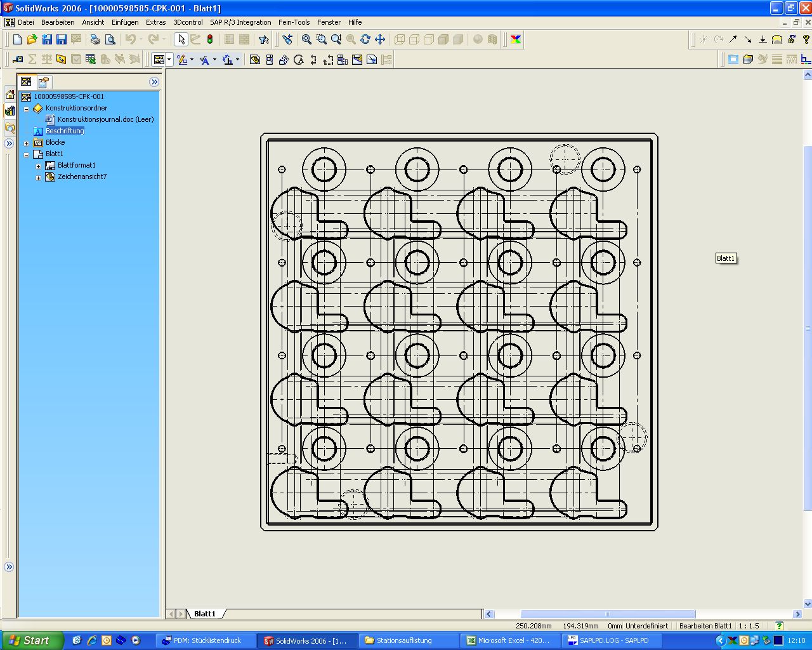
Task: Expand the Blattformat1 tree node
Action: point(39,166)
